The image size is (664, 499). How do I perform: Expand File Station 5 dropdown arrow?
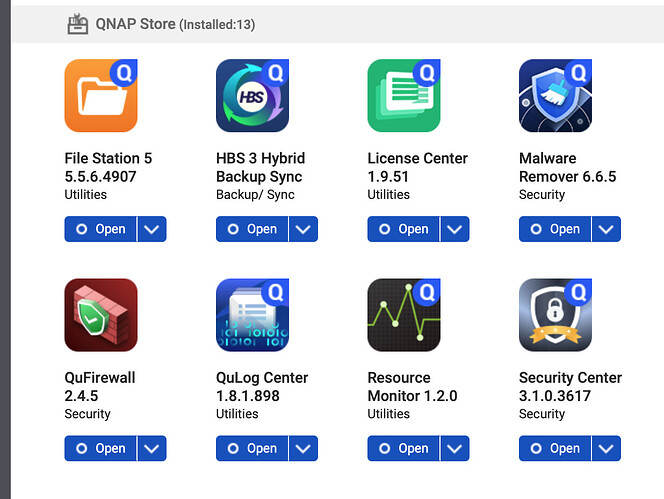click(x=152, y=229)
